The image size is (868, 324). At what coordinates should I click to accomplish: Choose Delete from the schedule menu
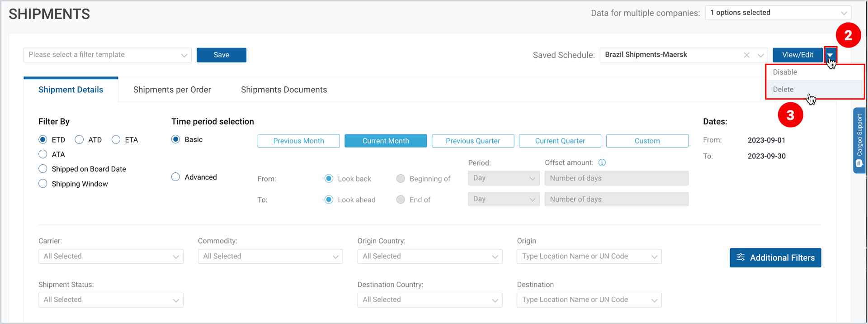point(815,90)
